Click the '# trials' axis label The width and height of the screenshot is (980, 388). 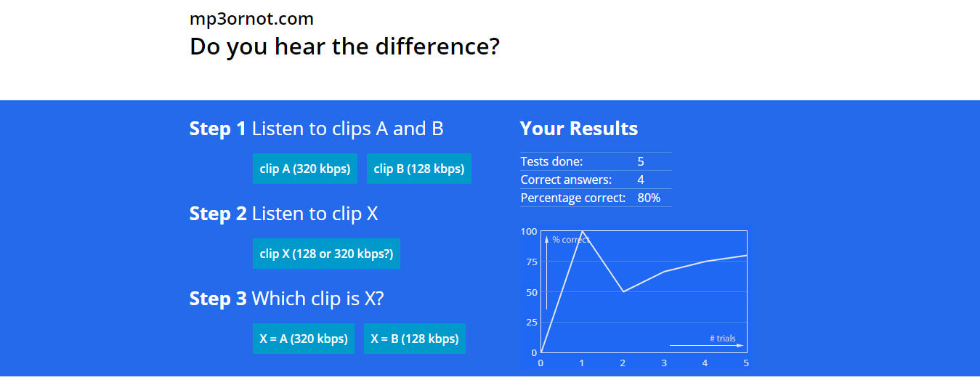click(x=722, y=338)
